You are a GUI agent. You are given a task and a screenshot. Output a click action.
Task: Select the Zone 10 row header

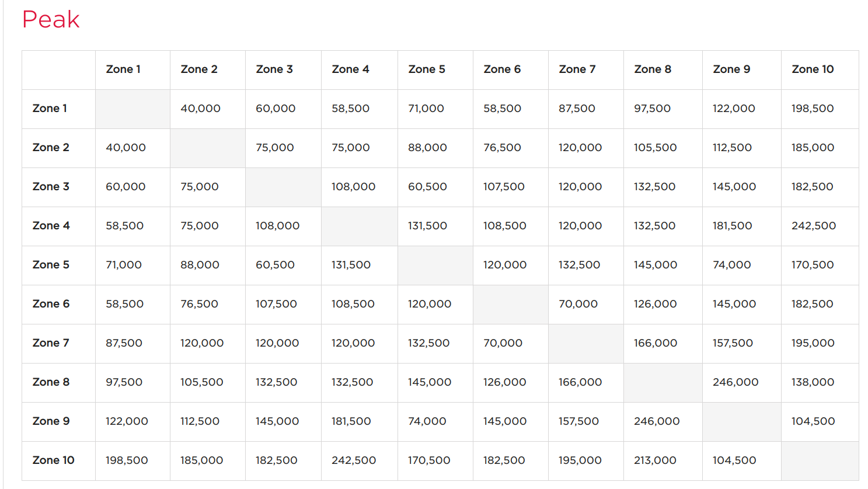[x=53, y=460]
